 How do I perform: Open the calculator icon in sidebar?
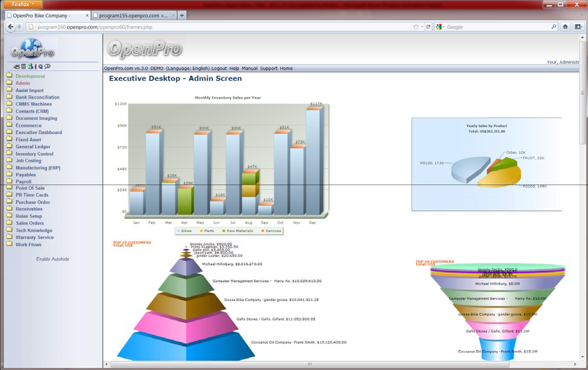pos(24,67)
